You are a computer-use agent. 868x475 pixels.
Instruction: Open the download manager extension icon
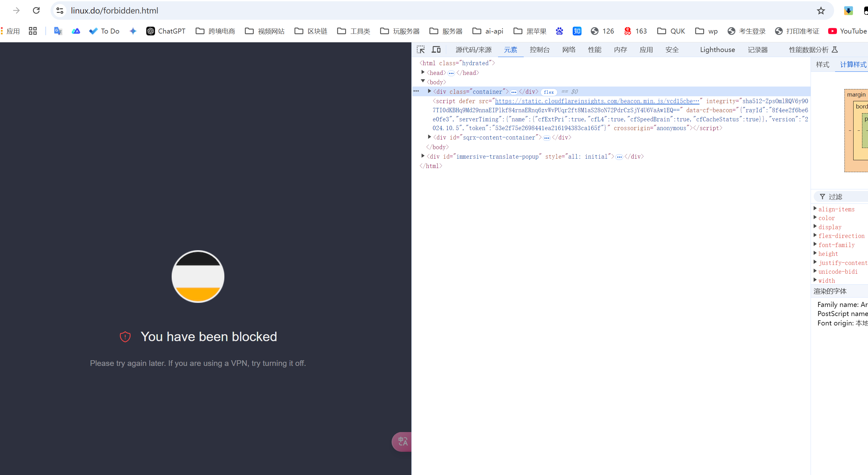click(848, 11)
